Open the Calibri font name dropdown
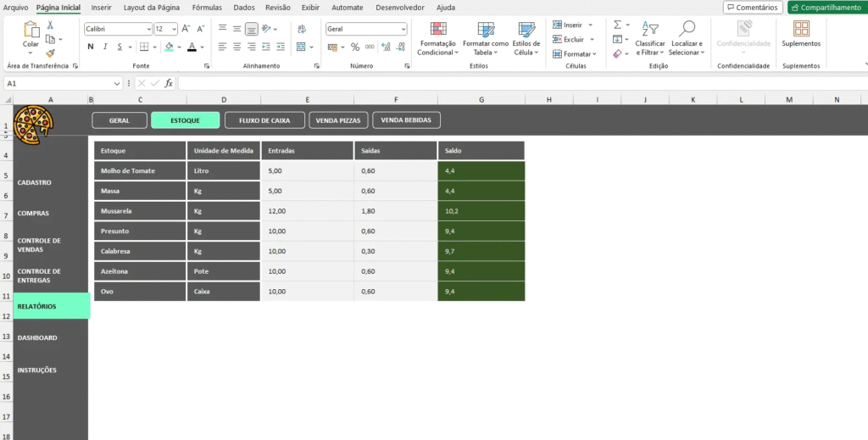The width and height of the screenshot is (868, 440). click(147, 29)
